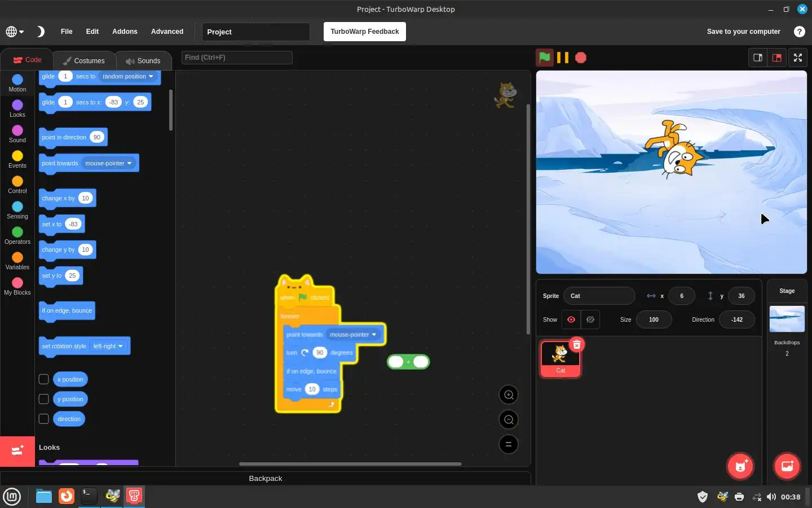
Task: Enable the x position checkbox
Action: coord(43,379)
